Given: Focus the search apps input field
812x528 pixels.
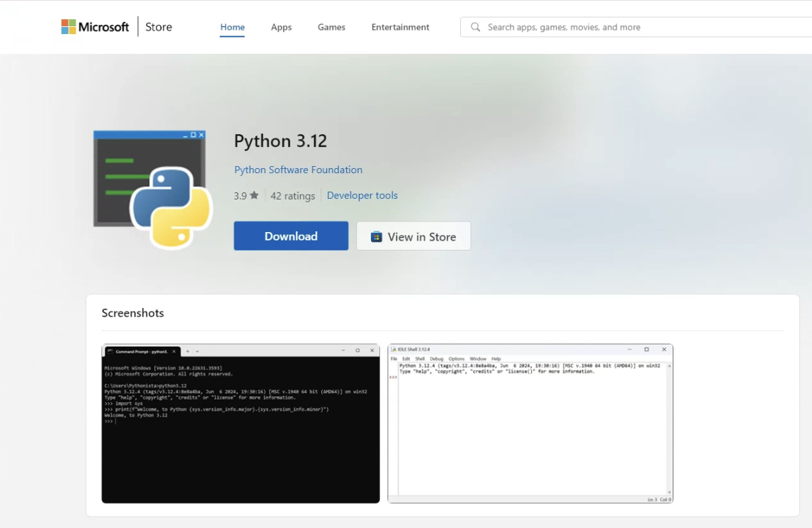Looking at the screenshot, I should pyautogui.click(x=636, y=27).
